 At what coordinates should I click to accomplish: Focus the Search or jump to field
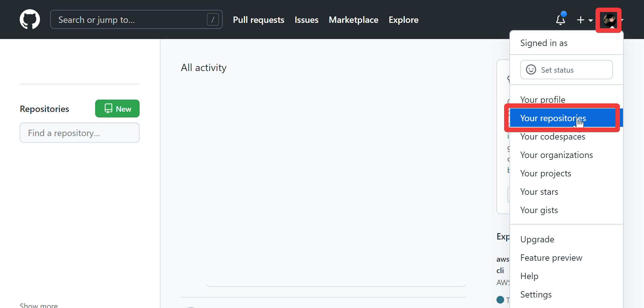130,20
